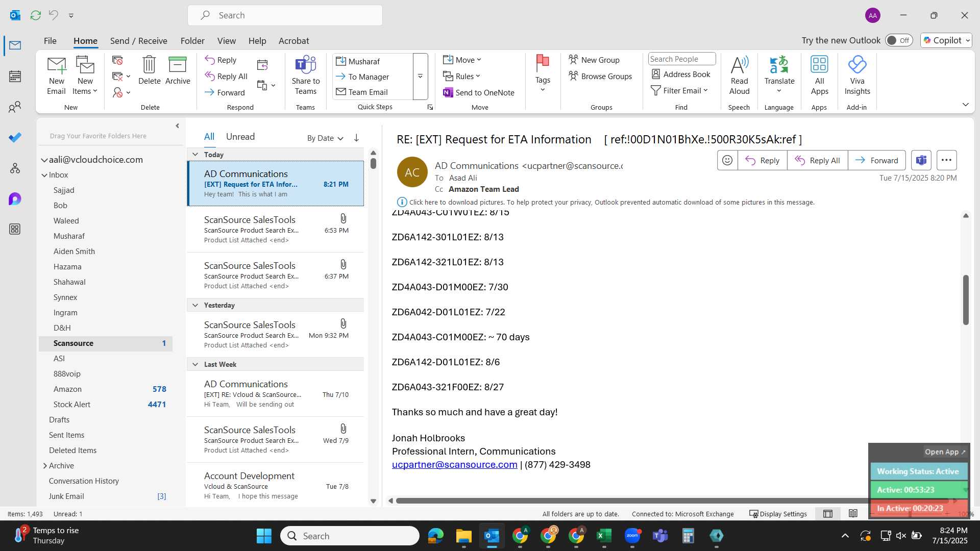Image resolution: width=980 pixels, height=551 pixels.
Task: Open the Calendar view in the sidebar
Action: (x=15, y=77)
